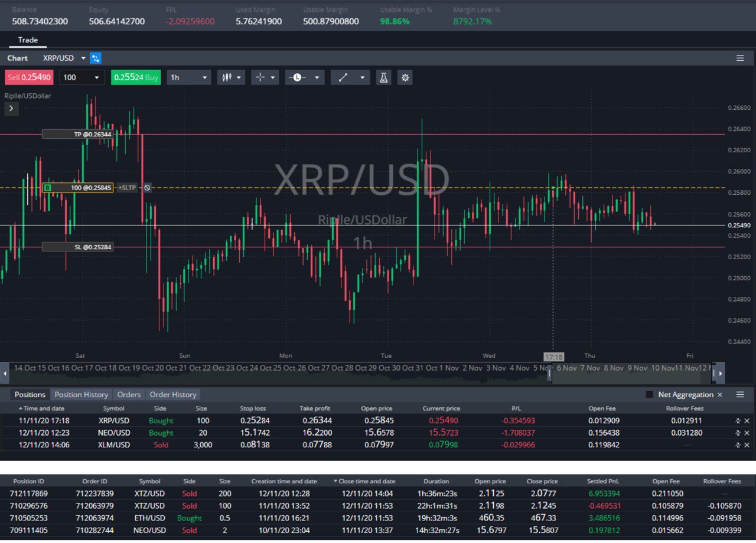This screenshot has height=543, width=756.
Task: Click the green B marker on the order line
Action: pos(48,188)
